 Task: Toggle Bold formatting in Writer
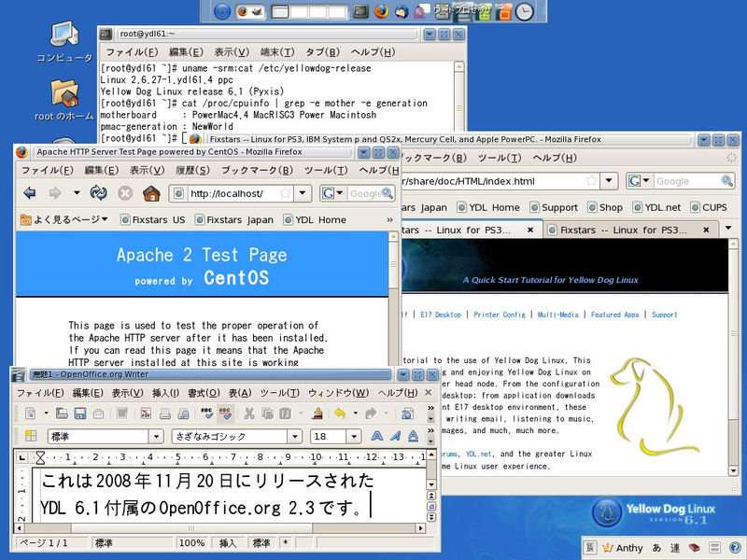point(377,436)
